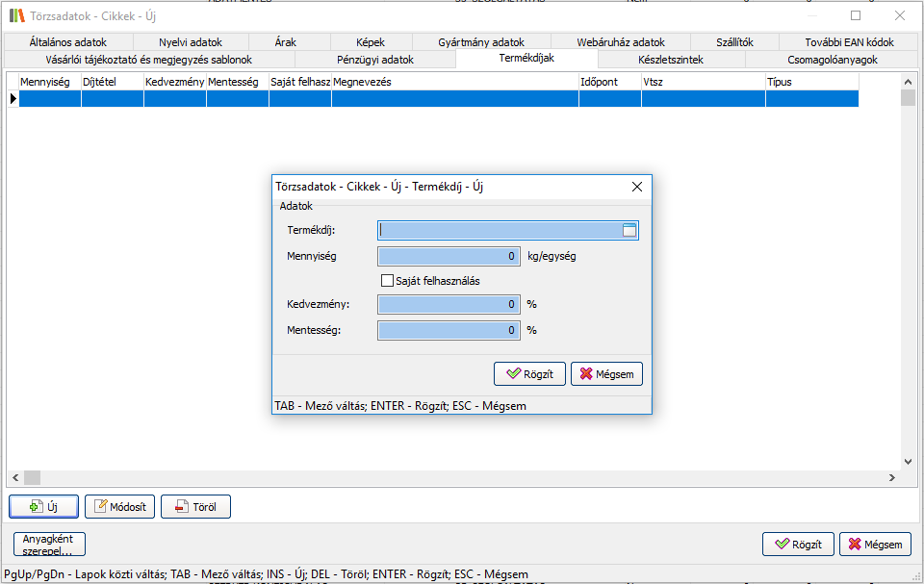Image resolution: width=924 pixels, height=584 pixels.
Task: Click the Új button with plus icon
Action: (43, 506)
